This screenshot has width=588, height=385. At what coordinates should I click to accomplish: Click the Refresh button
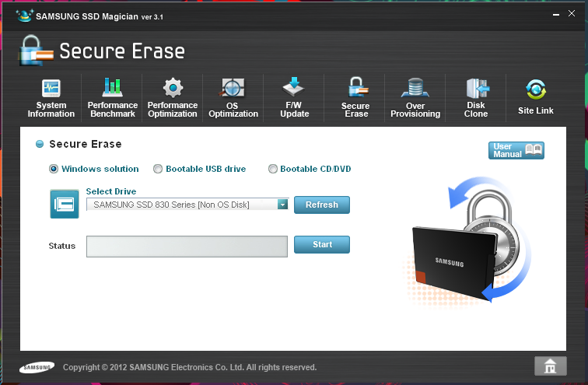click(322, 205)
